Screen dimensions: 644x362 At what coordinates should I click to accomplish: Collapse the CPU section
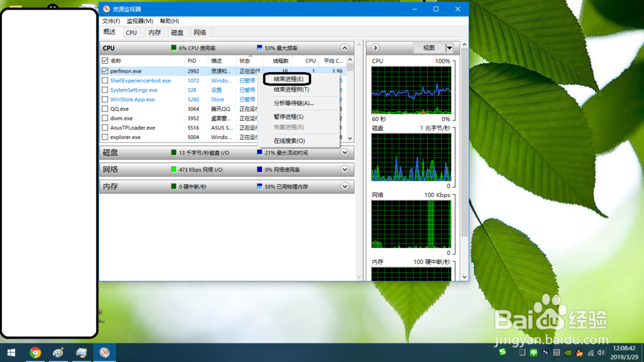click(x=345, y=48)
